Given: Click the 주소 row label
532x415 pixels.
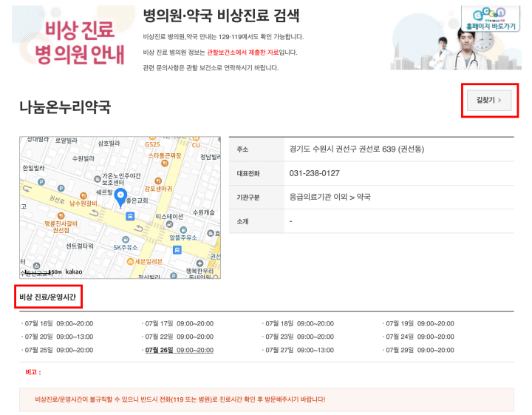Looking at the screenshot, I should click(242, 149).
